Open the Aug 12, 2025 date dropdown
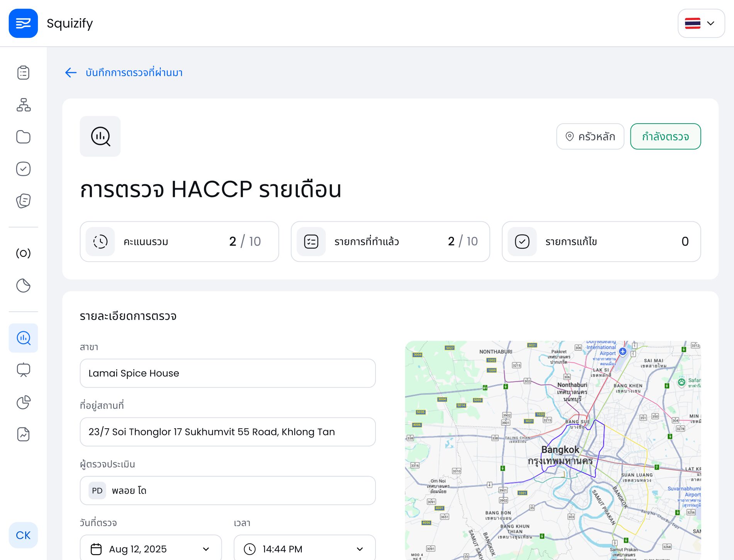 [x=151, y=548]
